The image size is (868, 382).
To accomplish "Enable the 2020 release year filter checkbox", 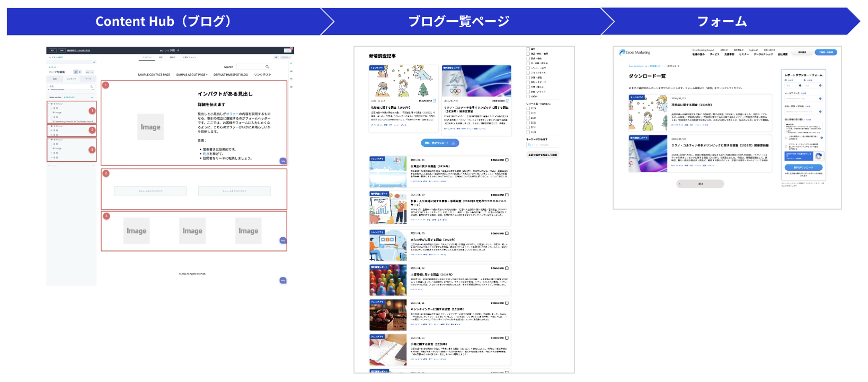I will 528,132.
